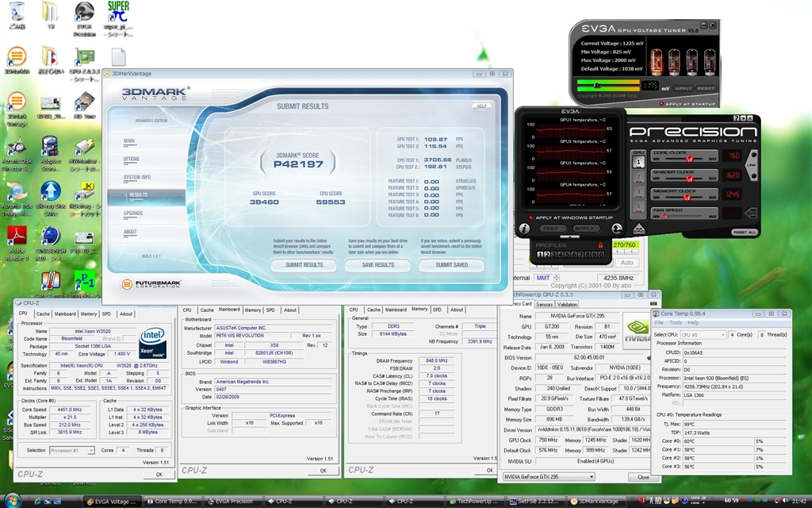Click the Windows Start orb

[11, 501]
